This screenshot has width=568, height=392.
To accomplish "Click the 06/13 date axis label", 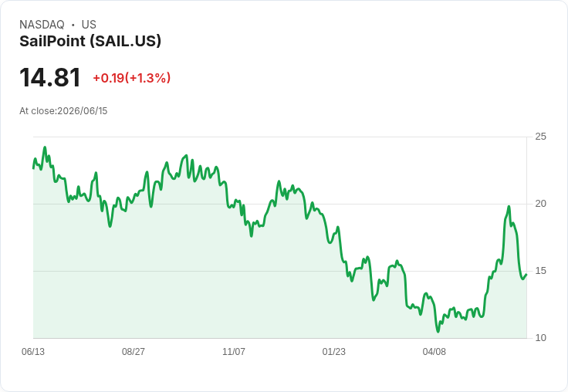I will [x=33, y=351].
